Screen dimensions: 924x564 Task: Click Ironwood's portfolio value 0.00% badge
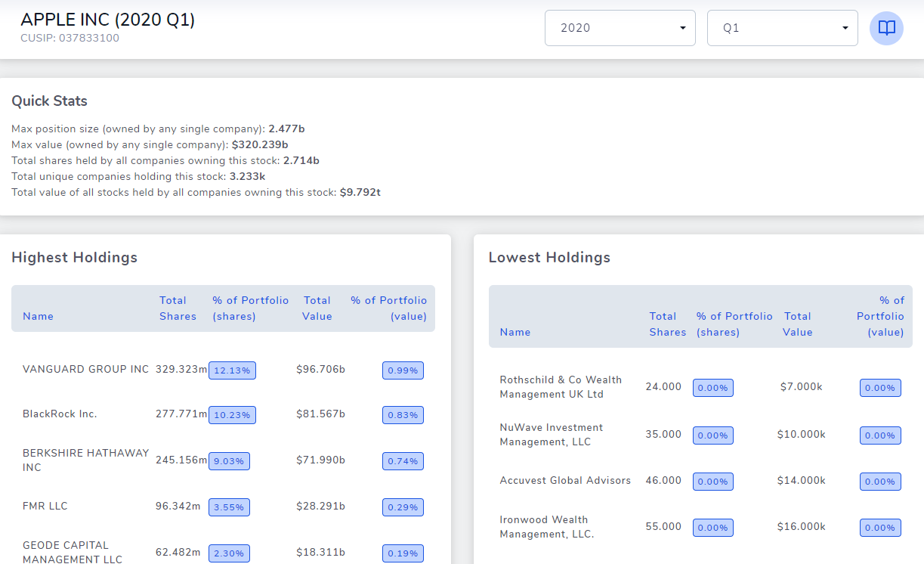(x=880, y=528)
